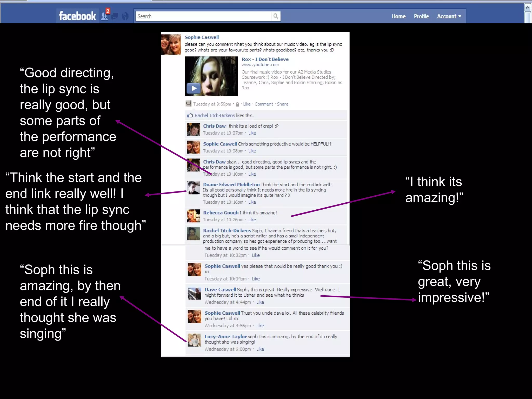532x399 pixels.
Task: Open the friend requests icon
Action: tap(105, 16)
